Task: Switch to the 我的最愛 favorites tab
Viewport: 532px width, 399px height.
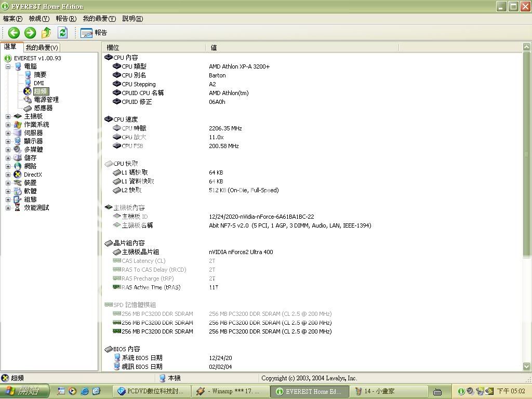Action: tap(42, 47)
